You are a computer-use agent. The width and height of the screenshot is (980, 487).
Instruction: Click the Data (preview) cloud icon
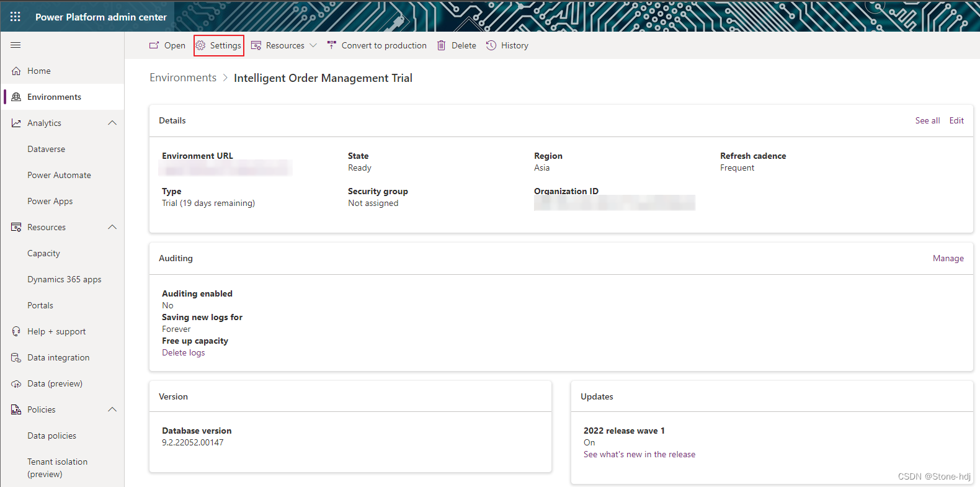click(x=16, y=383)
